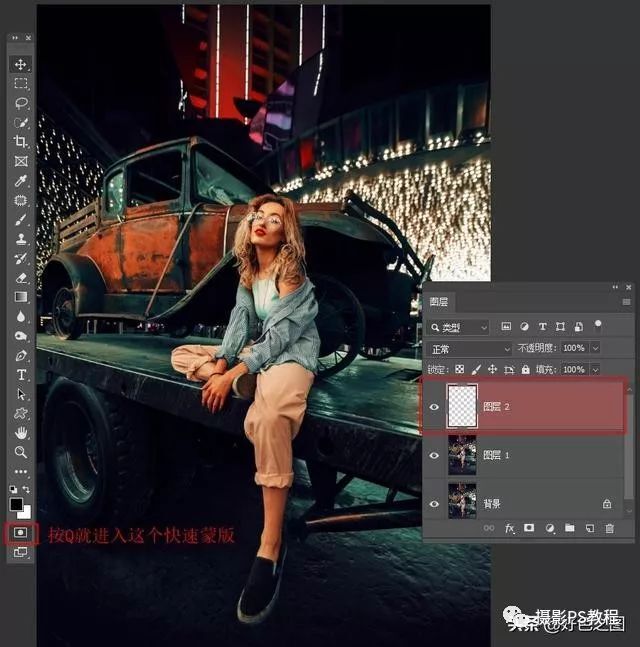Add a layer mask
Viewport: 640px width, 647px height.
(529, 527)
